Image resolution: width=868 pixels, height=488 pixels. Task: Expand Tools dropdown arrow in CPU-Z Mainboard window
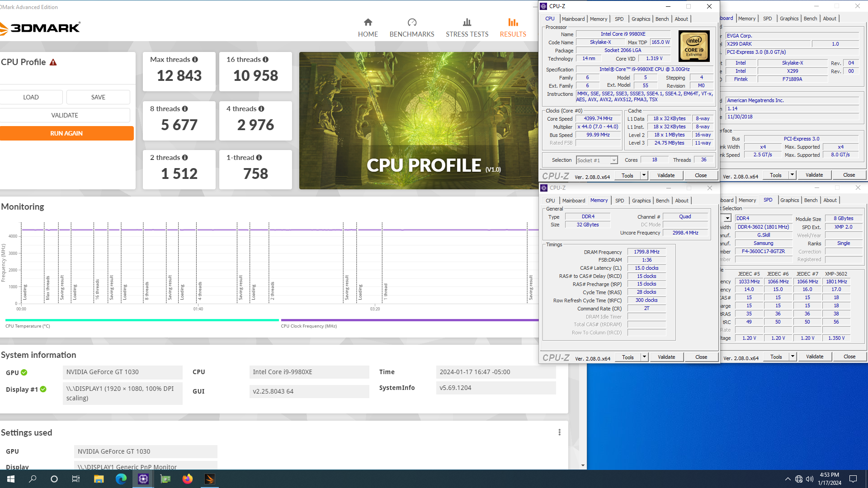coord(792,175)
